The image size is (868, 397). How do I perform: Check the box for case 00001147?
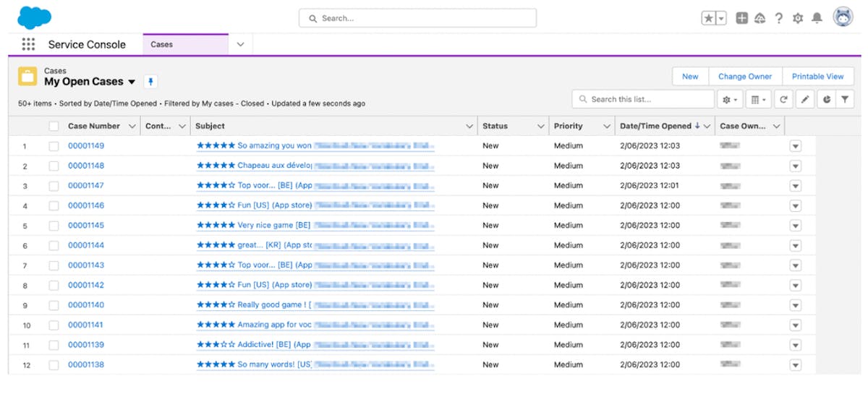pyautogui.click(x=54, y=186)
